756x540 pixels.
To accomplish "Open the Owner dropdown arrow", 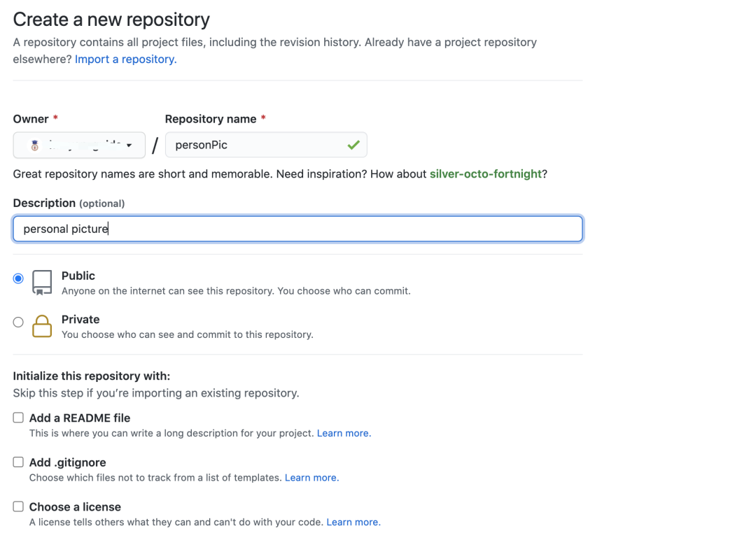I will 129,145.
